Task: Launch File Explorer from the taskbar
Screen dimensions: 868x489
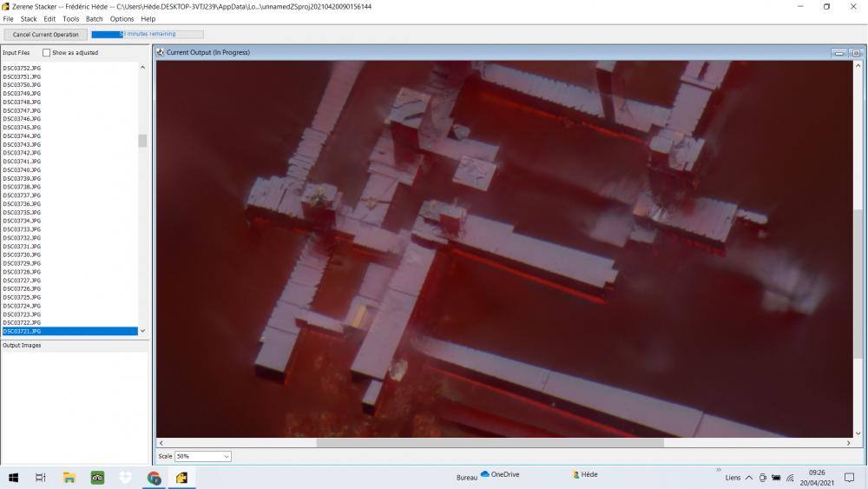Action: [x=69, y=477]
